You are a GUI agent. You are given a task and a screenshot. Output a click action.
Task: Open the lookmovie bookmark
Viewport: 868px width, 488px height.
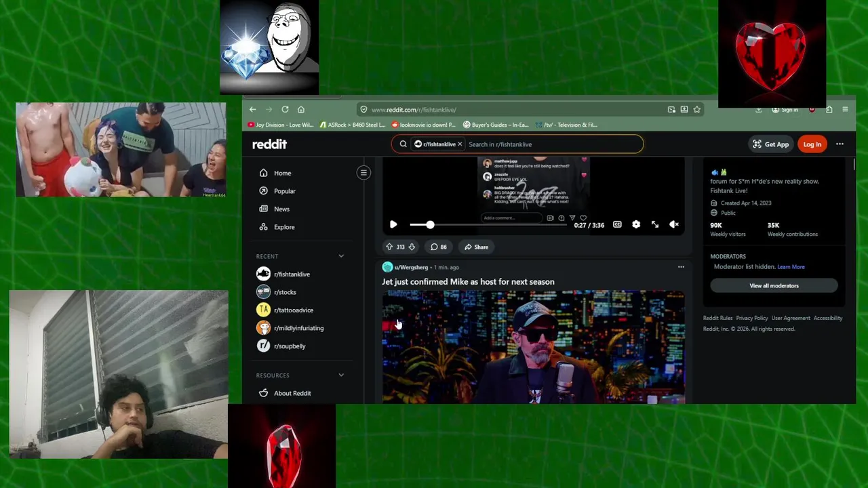pyautogui.click(x=424, y=125)
